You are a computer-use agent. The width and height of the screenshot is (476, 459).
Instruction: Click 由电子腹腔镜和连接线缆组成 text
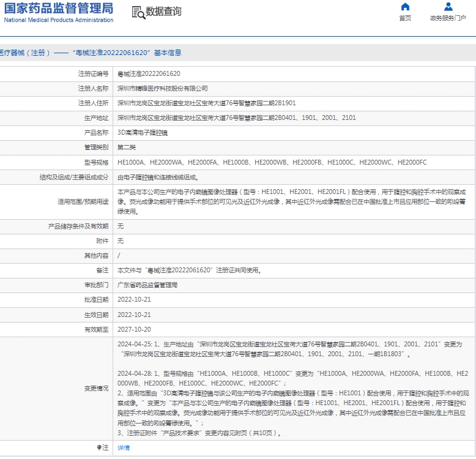(158, 177)
